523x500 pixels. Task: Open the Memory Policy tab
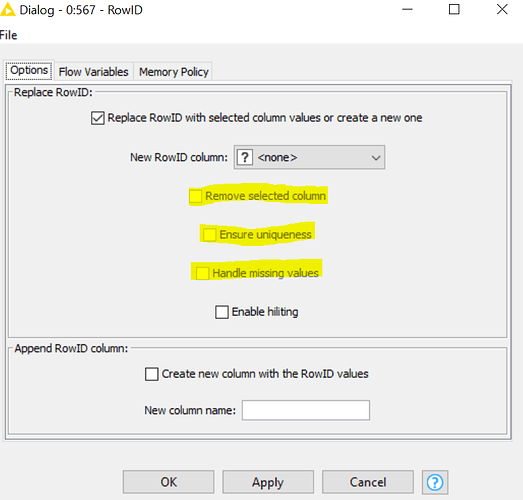(x=173, y=72)
